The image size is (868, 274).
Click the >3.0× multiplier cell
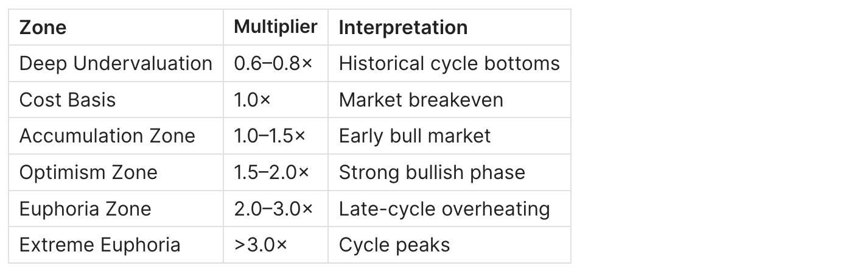261,245
